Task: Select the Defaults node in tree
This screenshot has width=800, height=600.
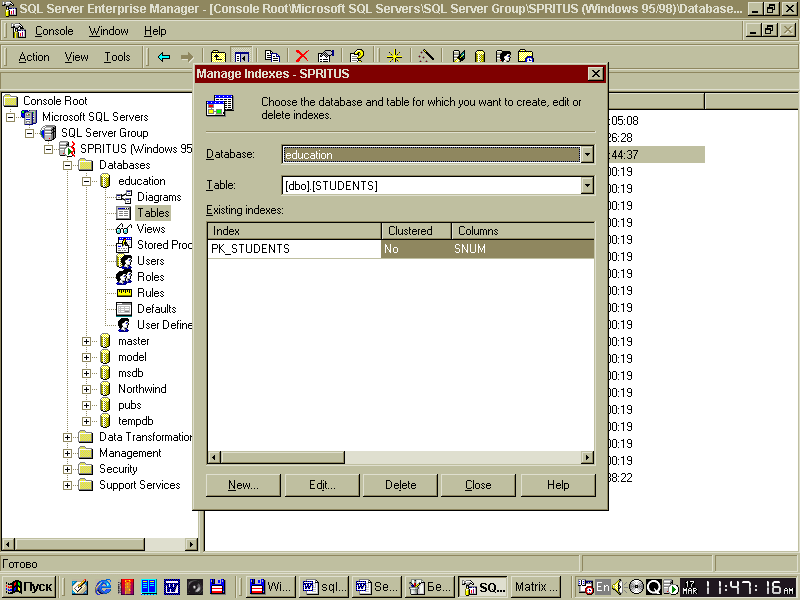Action: (157, 309)
